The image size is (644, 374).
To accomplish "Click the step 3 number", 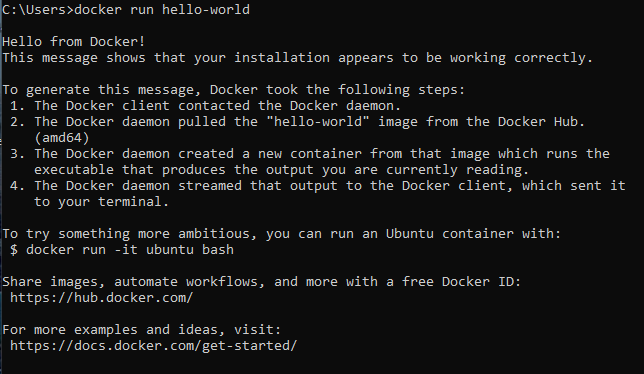I will click(17, 154).
